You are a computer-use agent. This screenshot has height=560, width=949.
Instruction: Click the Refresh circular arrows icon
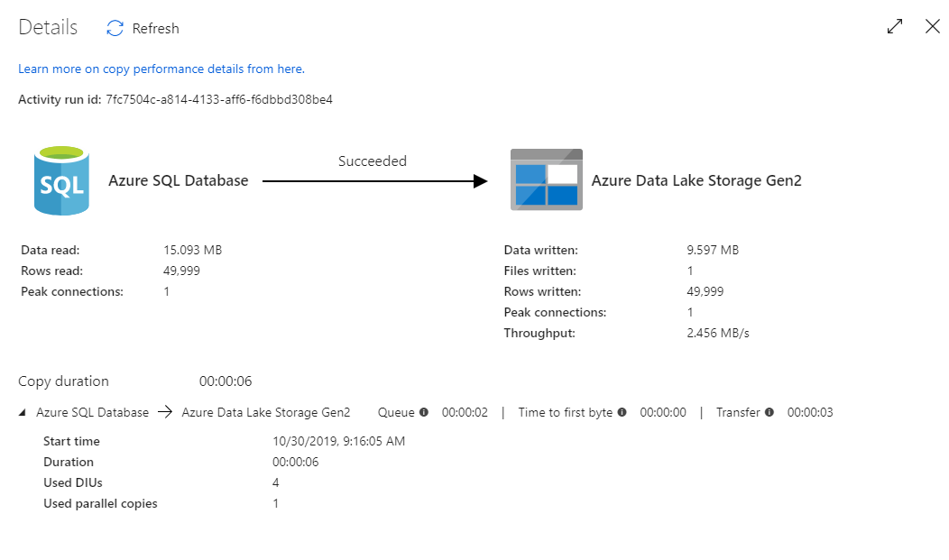click(115, 29)
